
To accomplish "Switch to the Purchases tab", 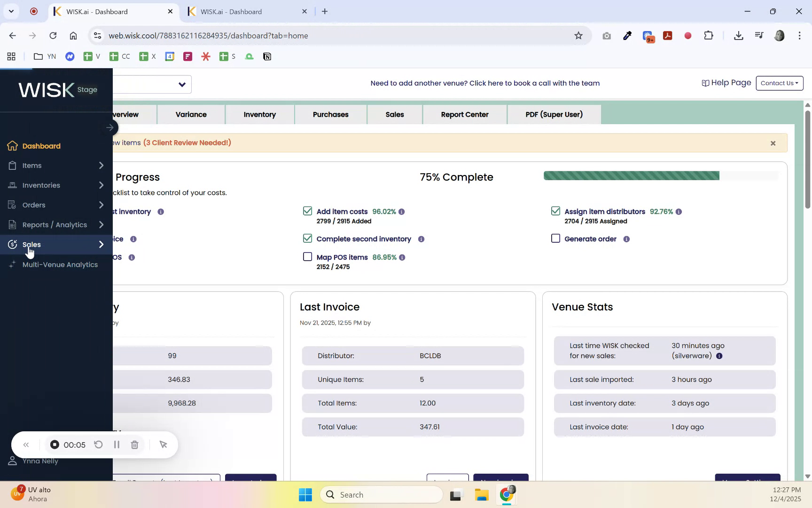I will click(x=330, y=114).
